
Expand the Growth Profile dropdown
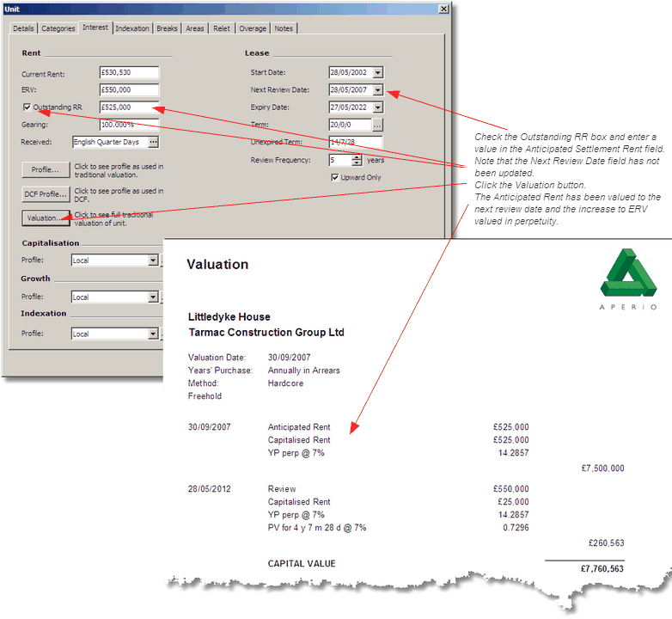[153, 297]
